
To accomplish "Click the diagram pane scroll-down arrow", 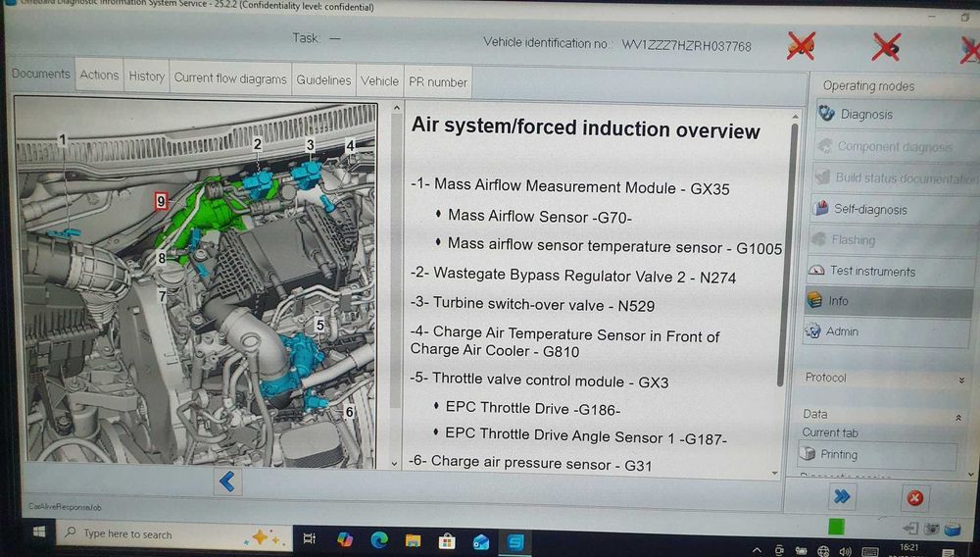I will pyautogui.click(x=394, y=464).
